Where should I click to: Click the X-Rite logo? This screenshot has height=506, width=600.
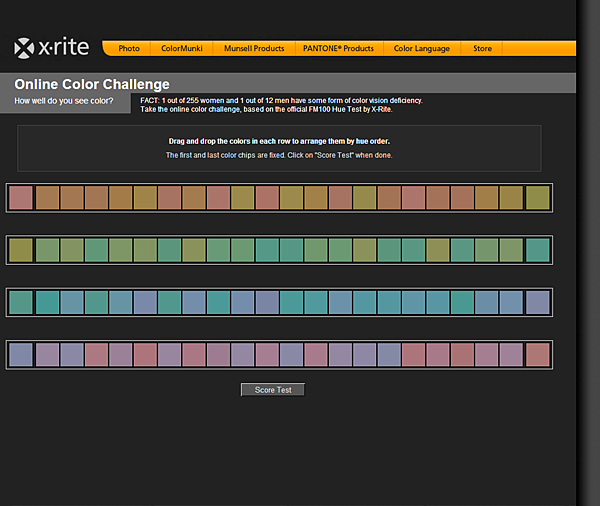[52, 47]
